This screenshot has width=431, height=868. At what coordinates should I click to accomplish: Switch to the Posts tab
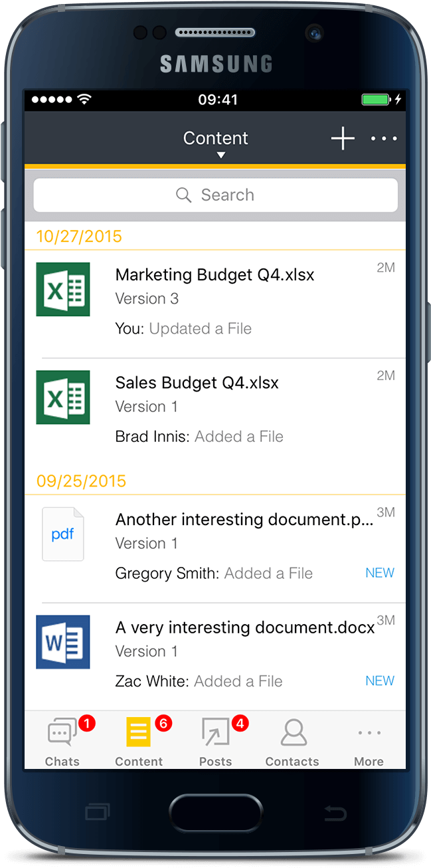click(x=216, y=742)
